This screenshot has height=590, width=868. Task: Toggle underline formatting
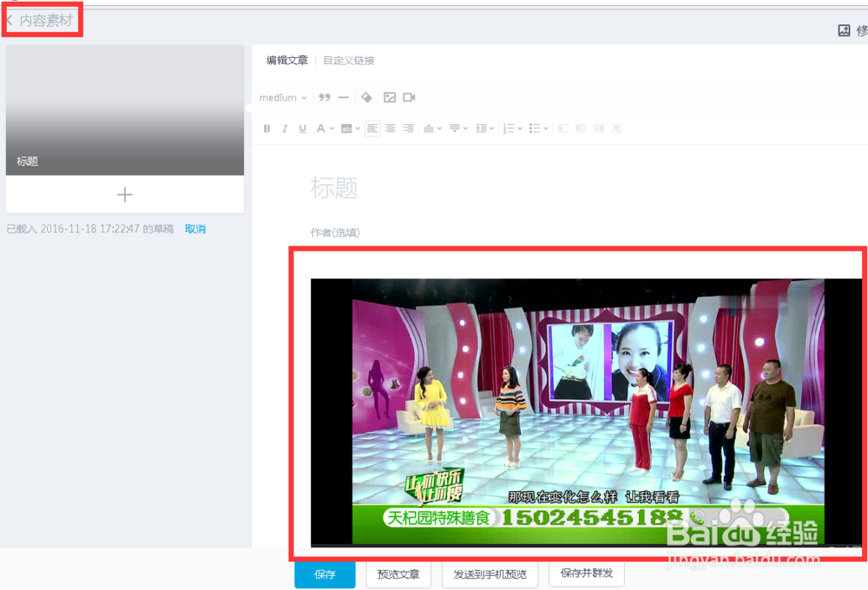[302, 128]
